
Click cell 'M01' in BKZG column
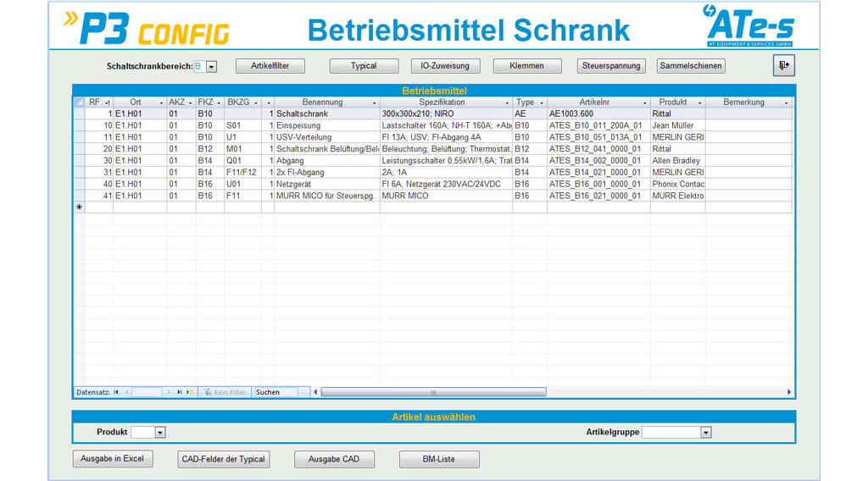242,149
